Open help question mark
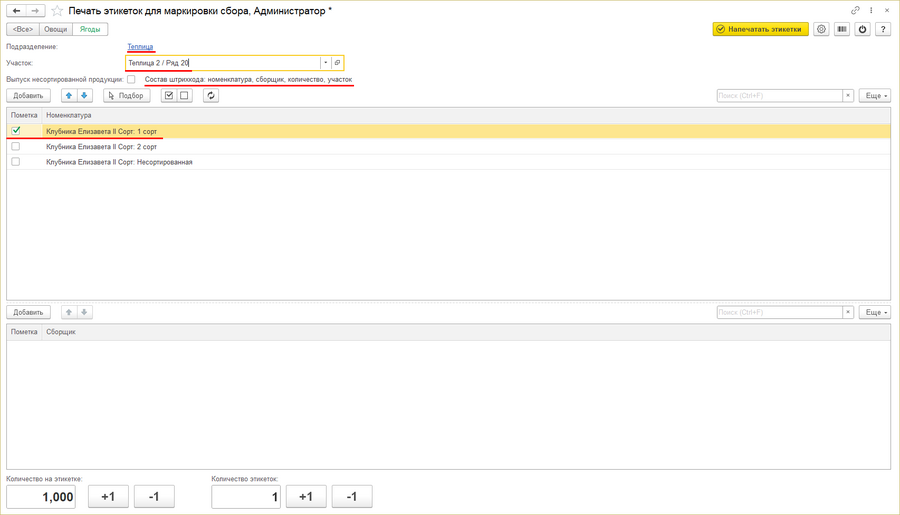Screen dimensions: 900x515 [883, 29]
